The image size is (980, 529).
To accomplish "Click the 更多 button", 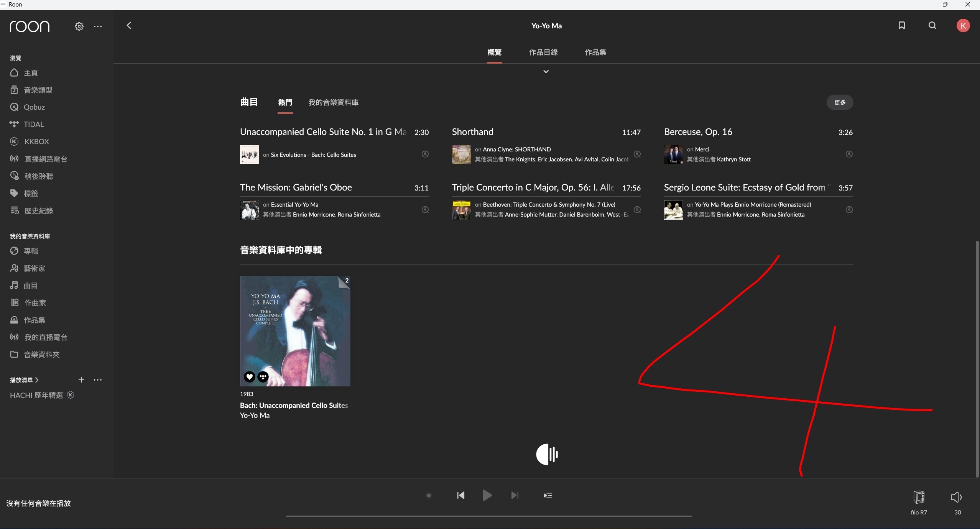I will [840, 102].
